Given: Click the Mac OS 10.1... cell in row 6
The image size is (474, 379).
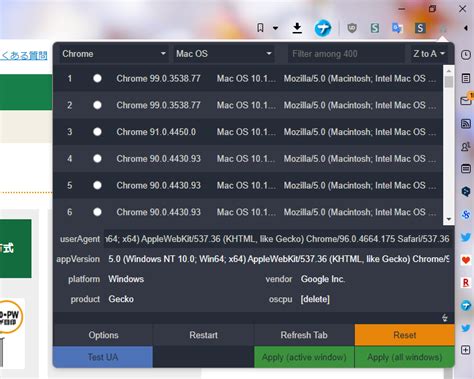Looking at the screenshot, I should point(246,212).
